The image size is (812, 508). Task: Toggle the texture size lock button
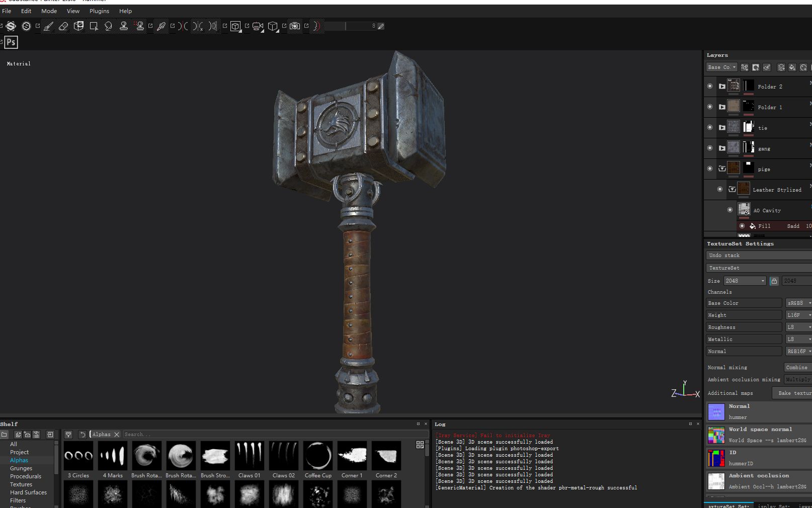coord(774,281)
